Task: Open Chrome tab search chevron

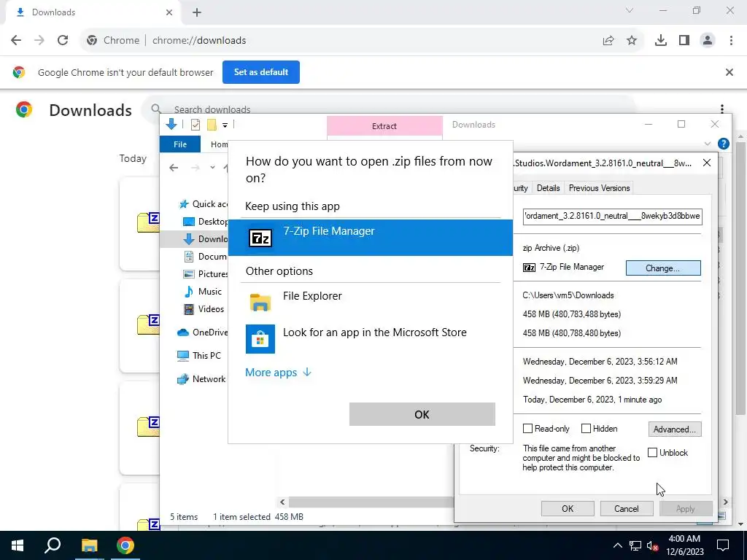Action: (x=630, y=10)
